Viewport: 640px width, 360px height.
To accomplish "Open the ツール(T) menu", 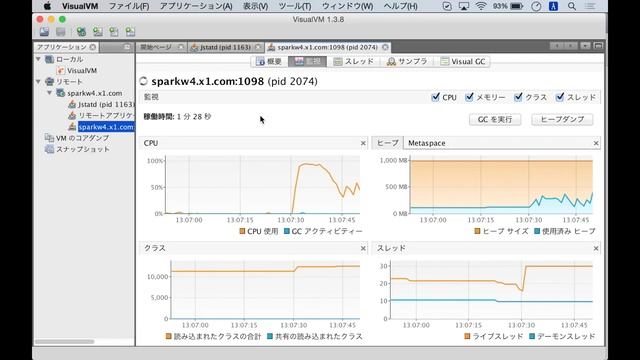I will click(294, 6).
